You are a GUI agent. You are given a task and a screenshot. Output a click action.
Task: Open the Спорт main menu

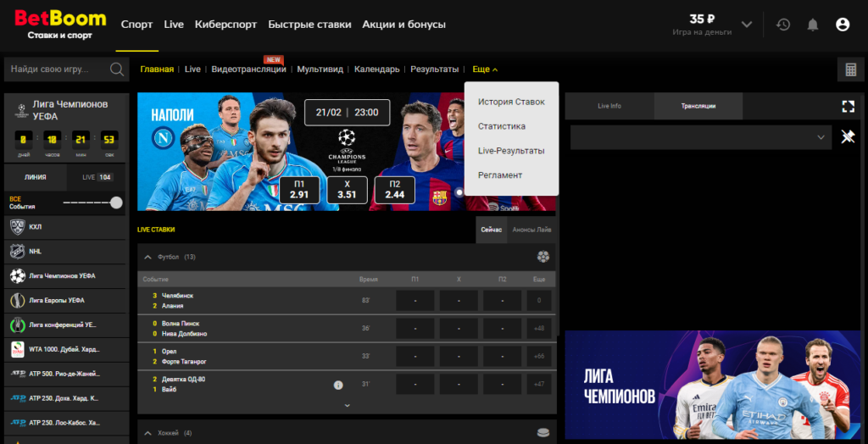(x=136, y=25)
